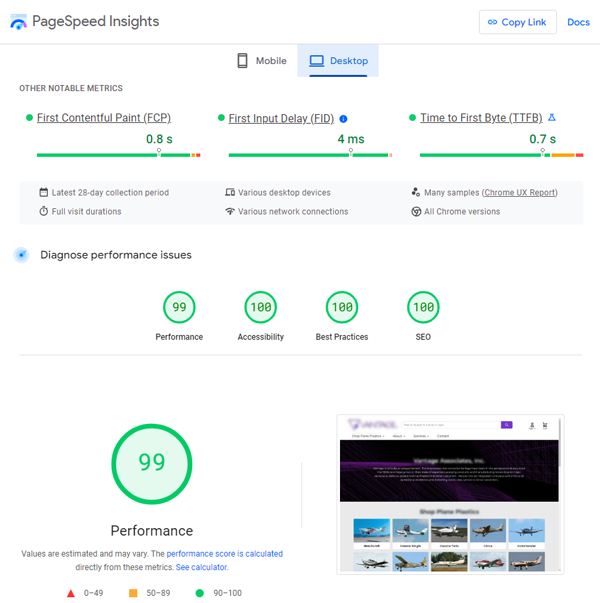Viewport: 600px width, 603px height.
Task: Open the Docs link
Action: coord(578,22)
